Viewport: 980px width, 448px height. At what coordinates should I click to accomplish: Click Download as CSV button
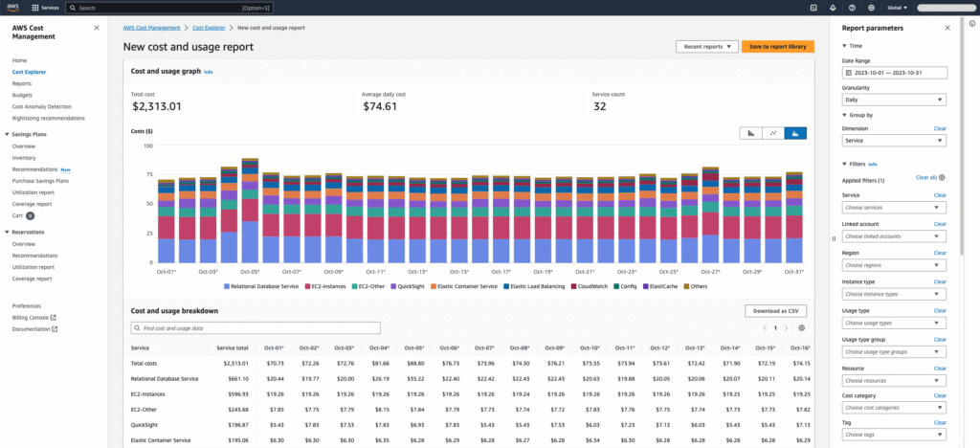point(775,311)
